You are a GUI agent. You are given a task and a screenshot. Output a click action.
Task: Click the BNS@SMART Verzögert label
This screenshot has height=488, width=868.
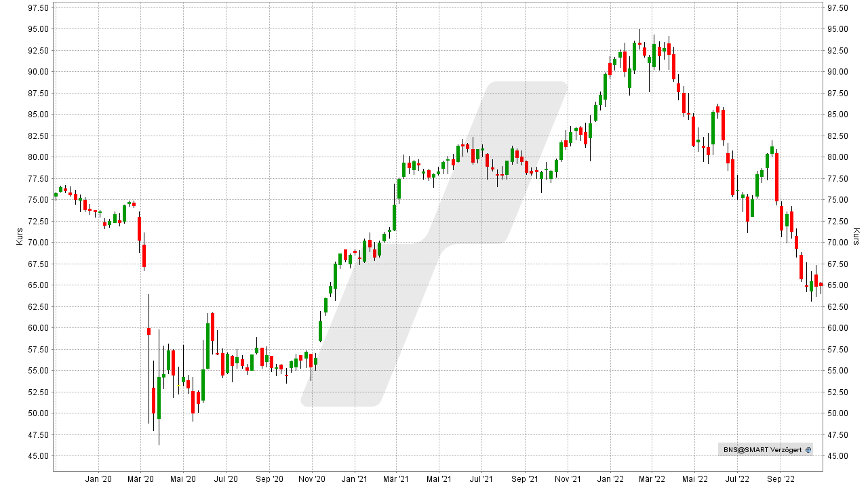[x=763, y=450]
